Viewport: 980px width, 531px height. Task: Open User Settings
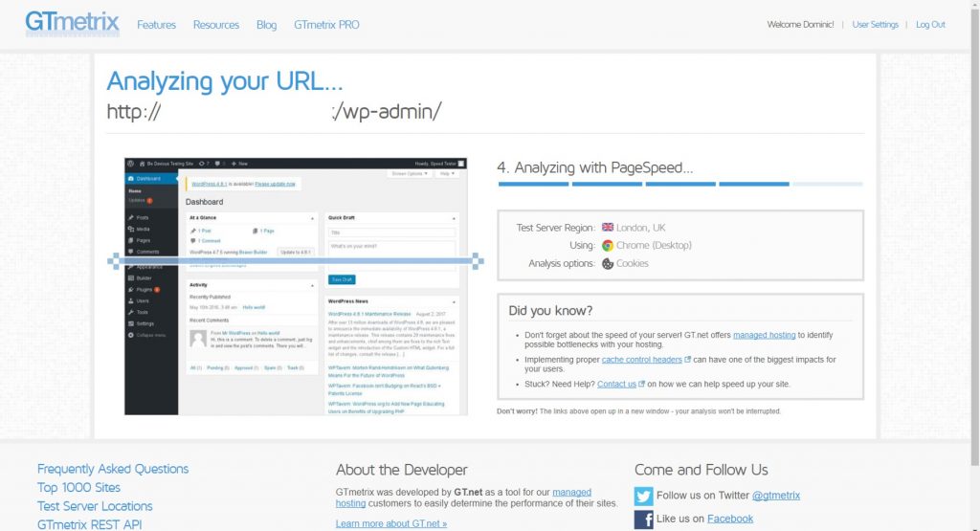point(875,24)
